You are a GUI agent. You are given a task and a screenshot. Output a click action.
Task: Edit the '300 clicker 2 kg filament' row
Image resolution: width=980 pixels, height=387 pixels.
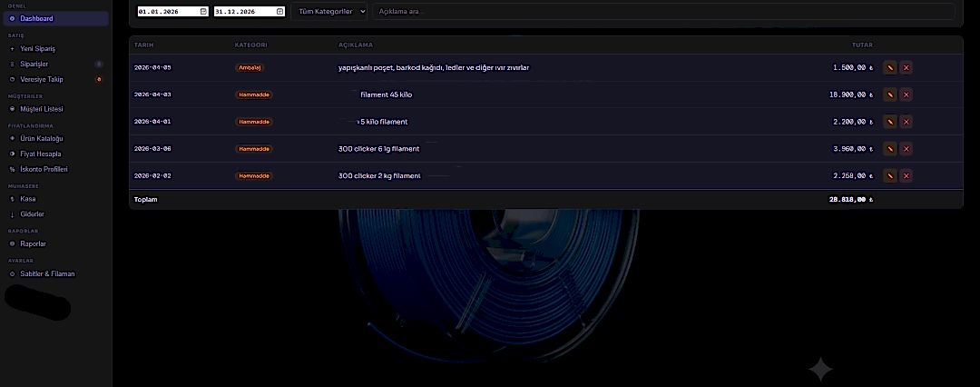[889, 176]
